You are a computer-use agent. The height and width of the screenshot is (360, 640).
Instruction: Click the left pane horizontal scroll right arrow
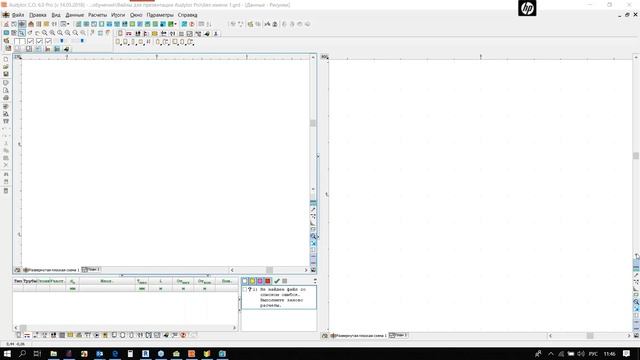[306, 270]
